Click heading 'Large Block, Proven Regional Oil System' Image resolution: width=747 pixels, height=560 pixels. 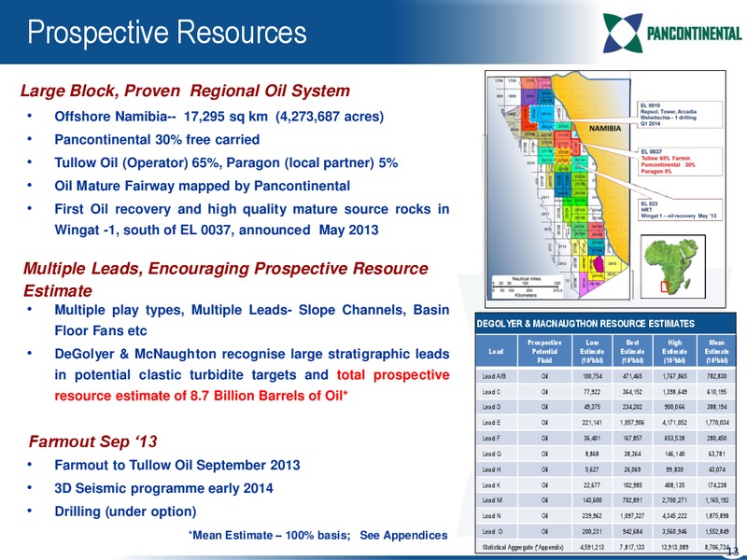tap(185, 91)
